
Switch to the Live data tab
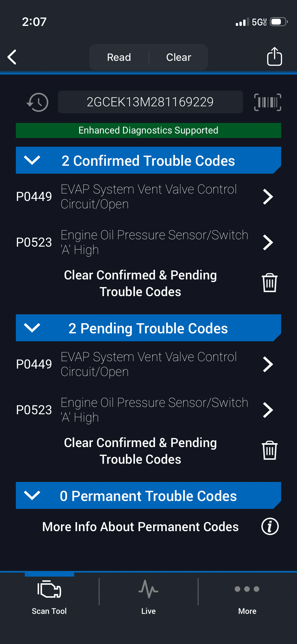point(148,595)
